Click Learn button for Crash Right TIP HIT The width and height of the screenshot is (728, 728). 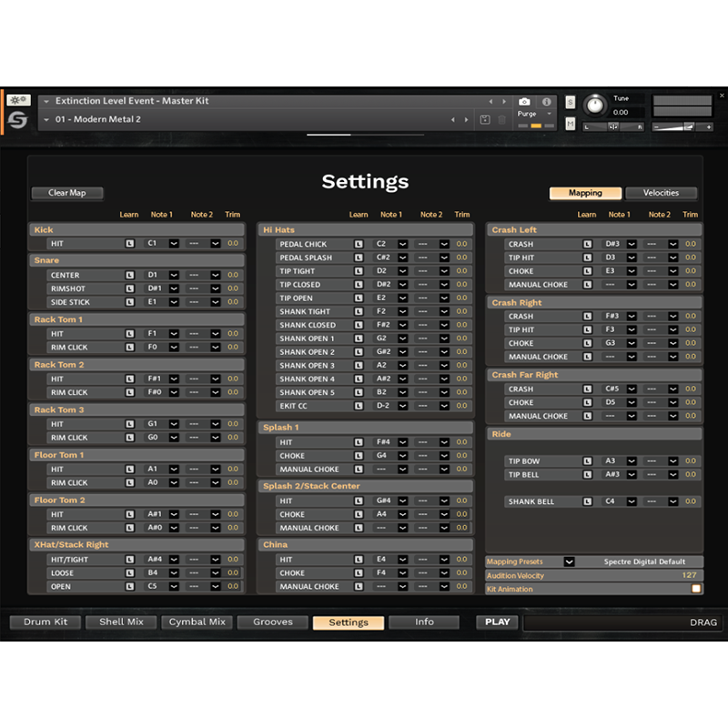tap(588, 329)
